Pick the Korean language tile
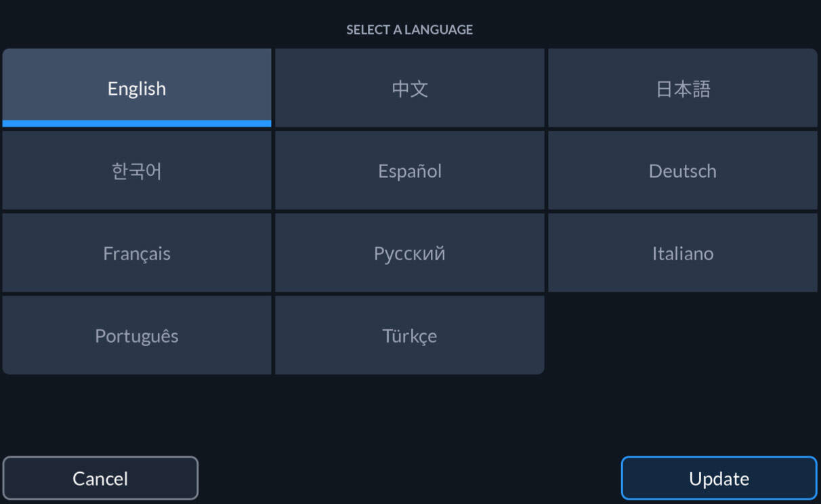The image size is (821, 504). [x=137, y=170]
